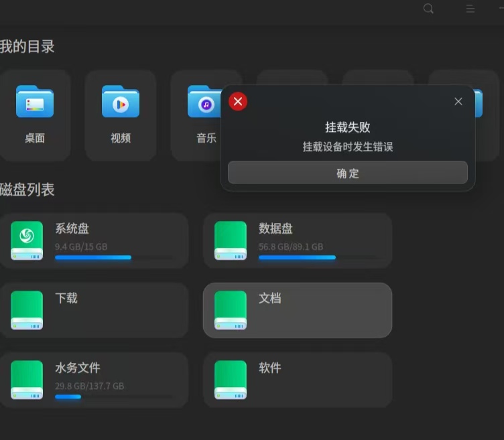Open the 音乐 folder icon

click(204, 102)
